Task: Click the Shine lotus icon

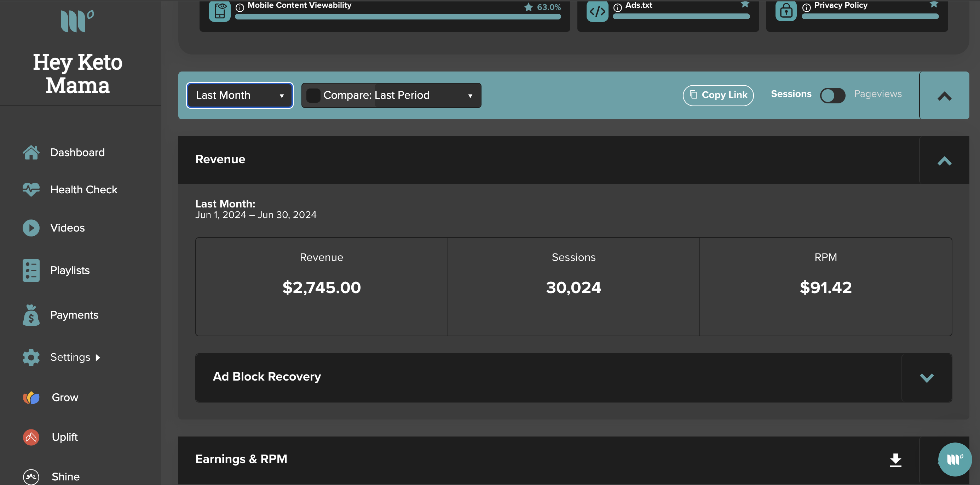Action: [x=31, y=477]
